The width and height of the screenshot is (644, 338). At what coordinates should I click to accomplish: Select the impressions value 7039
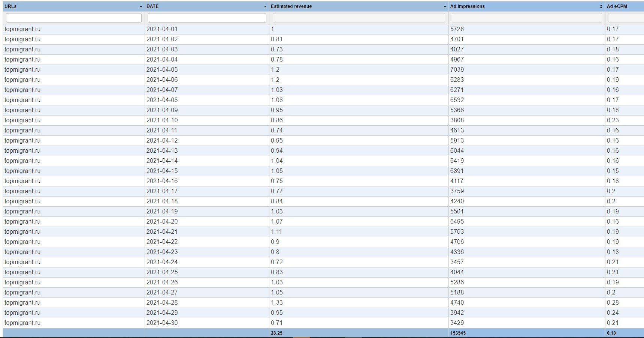point(457,70)
